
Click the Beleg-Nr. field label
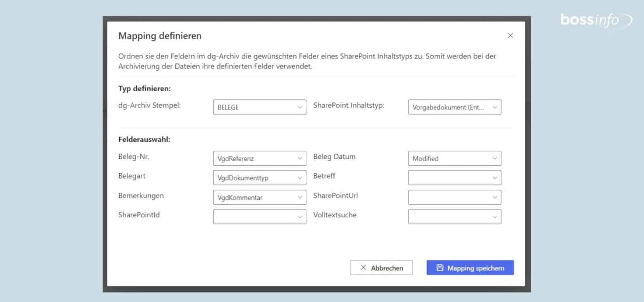[134, 156]
